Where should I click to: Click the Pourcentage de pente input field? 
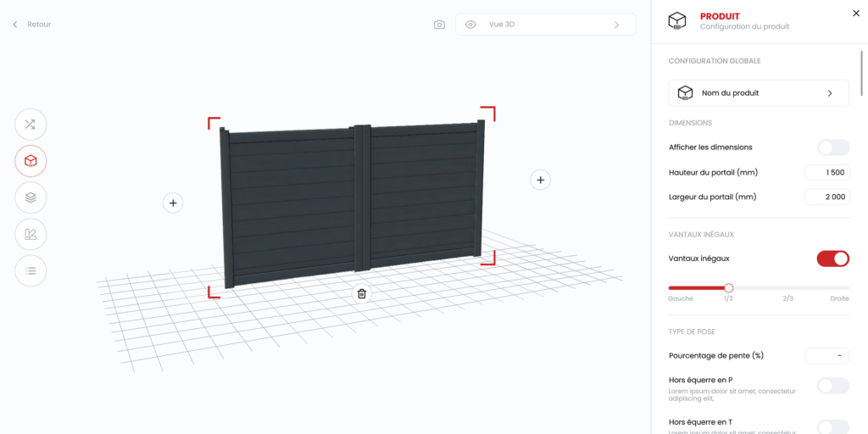[826, 355]
